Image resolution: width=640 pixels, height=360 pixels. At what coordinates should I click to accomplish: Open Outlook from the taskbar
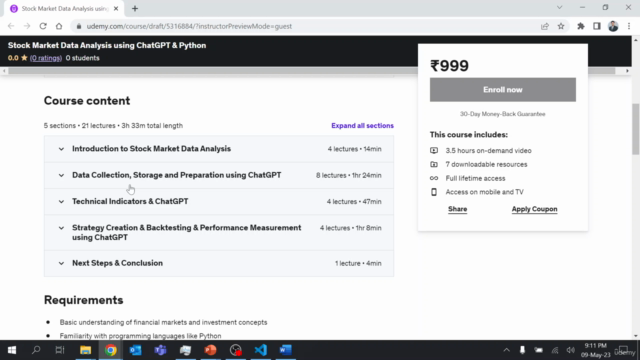[x=136, y=350]
